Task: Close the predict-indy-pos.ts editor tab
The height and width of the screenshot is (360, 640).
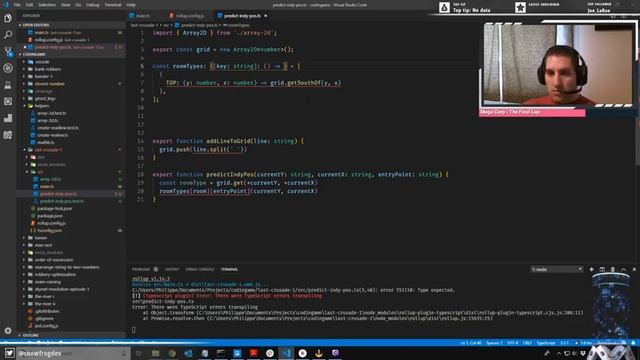Action: pos(266,16)
